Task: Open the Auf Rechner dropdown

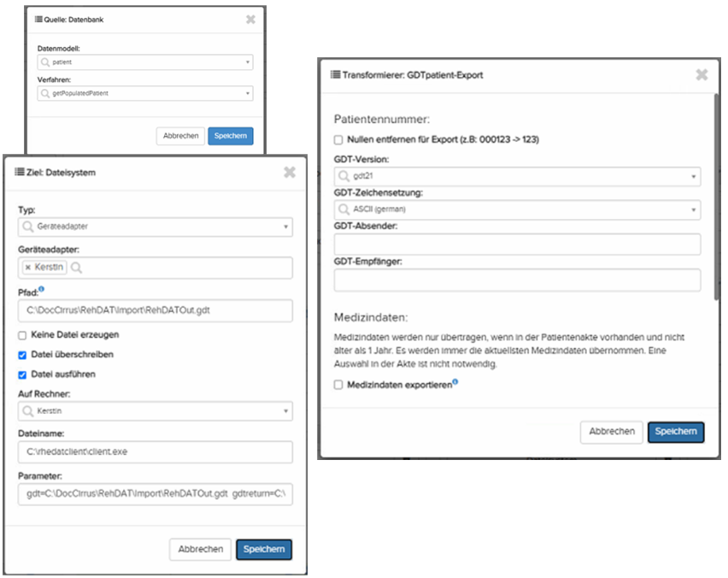Action: click(155, 411)
